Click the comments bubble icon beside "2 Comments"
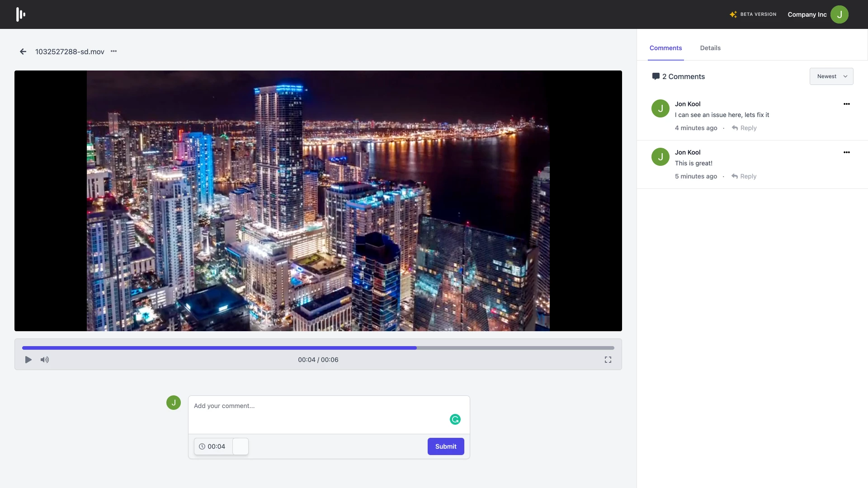868x488 pixels. click(x=656, y=76)
